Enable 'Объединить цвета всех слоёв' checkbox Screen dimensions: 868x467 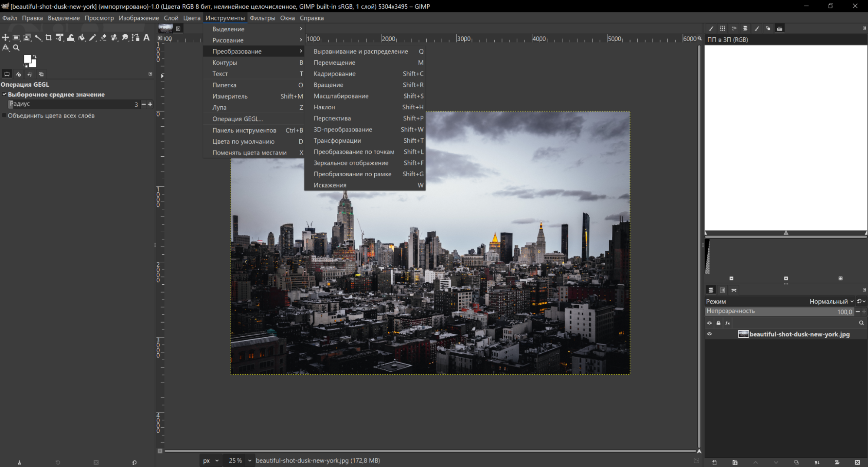pos(4,115)
